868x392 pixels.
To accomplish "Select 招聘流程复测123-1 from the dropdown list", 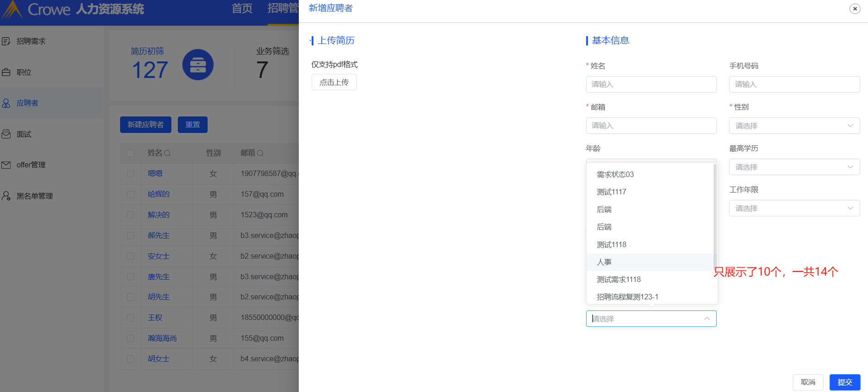I will (x=650, y=297).
